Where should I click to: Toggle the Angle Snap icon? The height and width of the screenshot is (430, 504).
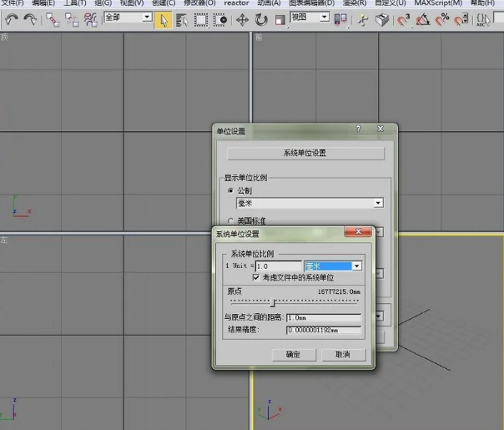(423, 20)
